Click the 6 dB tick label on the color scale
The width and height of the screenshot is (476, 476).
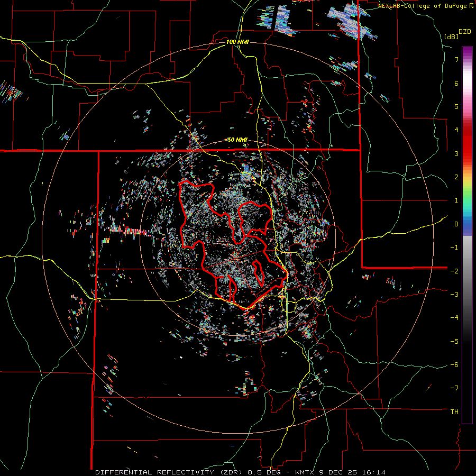[456, 83]
